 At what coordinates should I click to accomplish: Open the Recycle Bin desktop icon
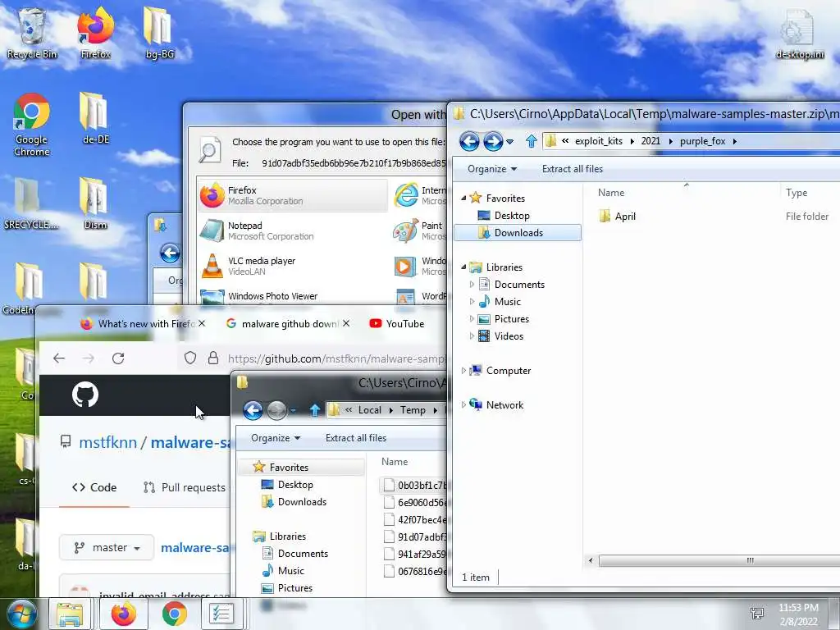point(32,33)
